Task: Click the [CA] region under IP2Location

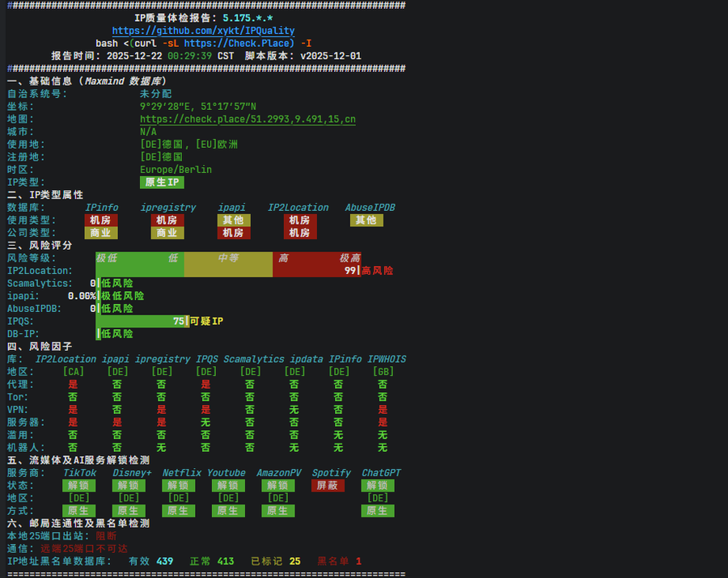Action: pyautogui.click(x=73, y=372)
